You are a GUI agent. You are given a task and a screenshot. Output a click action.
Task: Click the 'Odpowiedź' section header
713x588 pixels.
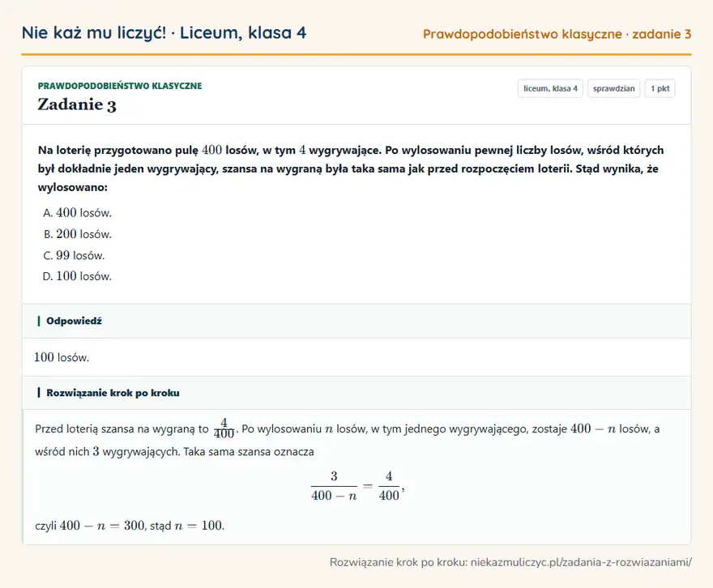coord(356,321)
